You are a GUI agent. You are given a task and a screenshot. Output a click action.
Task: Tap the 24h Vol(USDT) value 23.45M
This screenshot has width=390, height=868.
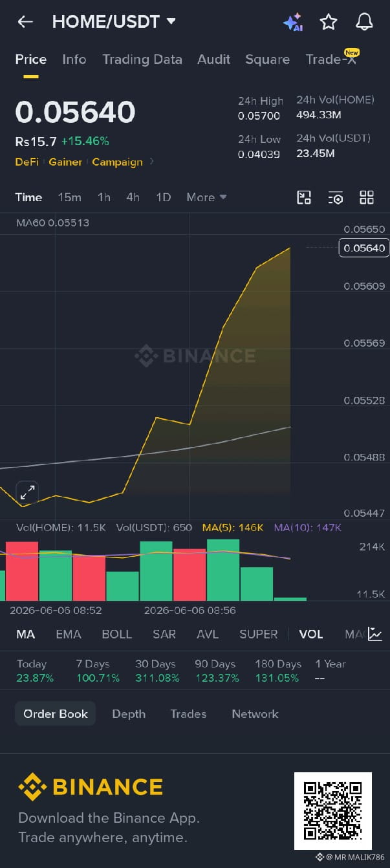click(x=316, y=153)
